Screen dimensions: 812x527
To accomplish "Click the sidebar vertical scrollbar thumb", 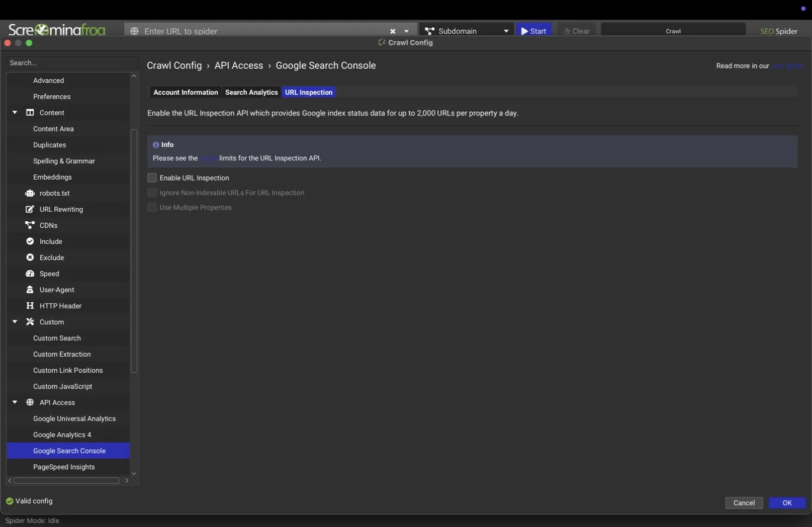I will [134, 251].
